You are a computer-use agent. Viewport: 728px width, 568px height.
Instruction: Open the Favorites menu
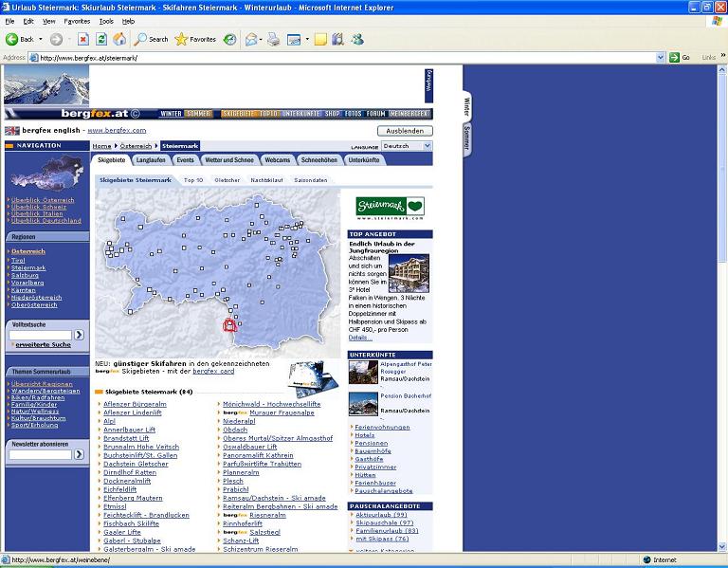tap(77, 22)
